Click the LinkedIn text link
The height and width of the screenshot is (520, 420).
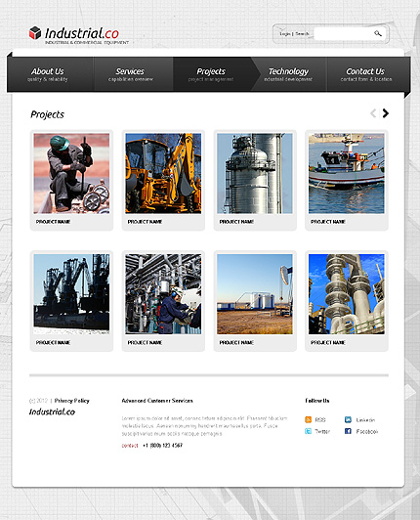pyautogui.click(x=365, y=420)
